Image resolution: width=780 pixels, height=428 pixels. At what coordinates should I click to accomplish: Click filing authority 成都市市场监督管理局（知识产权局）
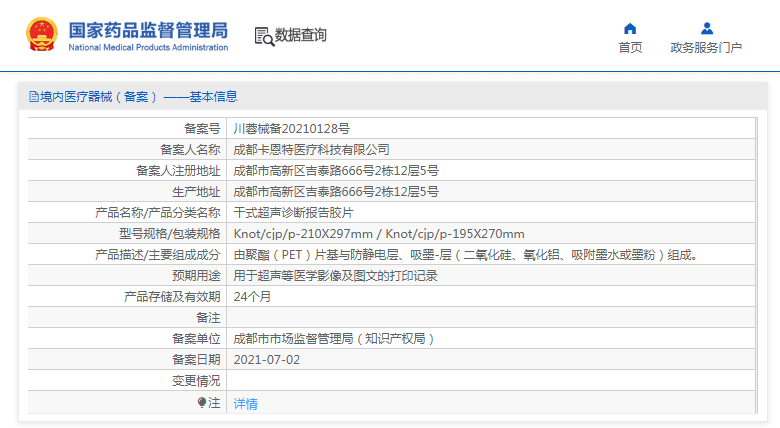click(335, 338)
